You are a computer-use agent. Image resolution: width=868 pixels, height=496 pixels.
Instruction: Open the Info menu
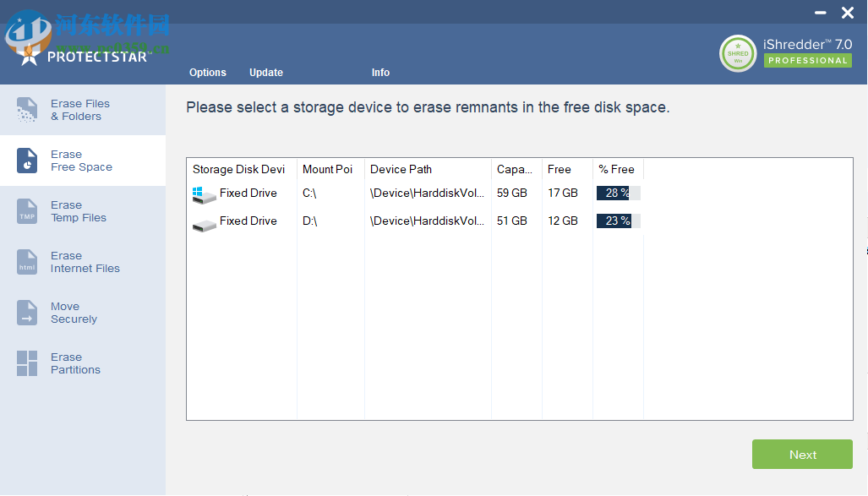(380, 73)
